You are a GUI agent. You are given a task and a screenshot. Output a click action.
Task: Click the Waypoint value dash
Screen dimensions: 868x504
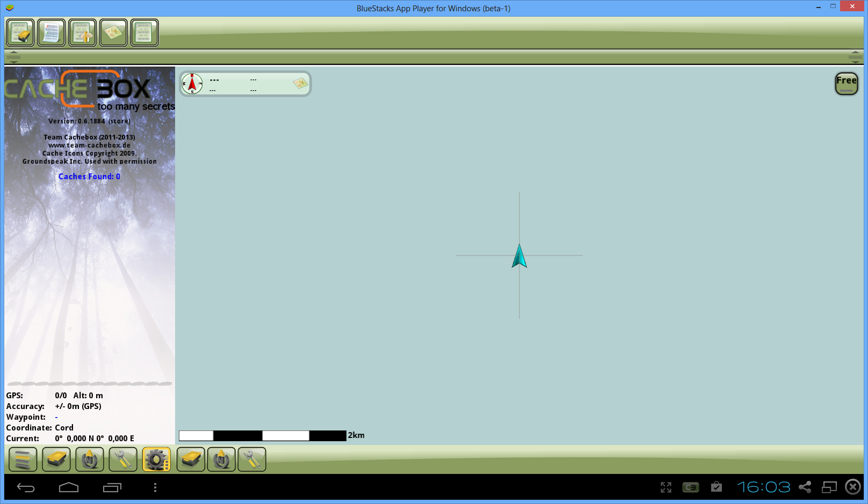pyautogui.click(x=56, y=417)
